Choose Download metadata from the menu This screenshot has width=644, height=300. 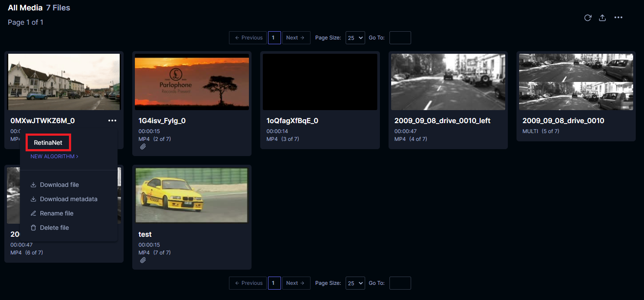[64, 199]
